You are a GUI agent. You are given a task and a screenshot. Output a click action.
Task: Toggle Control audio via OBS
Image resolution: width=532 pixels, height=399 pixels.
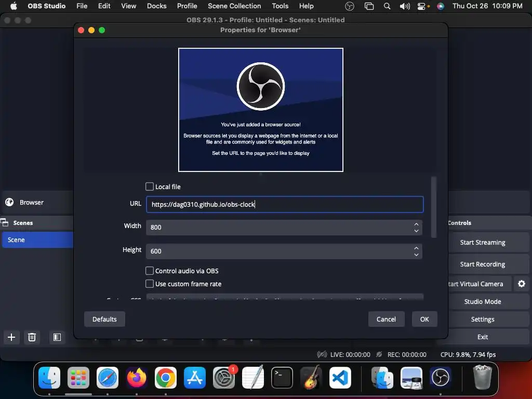click(149, 271)
